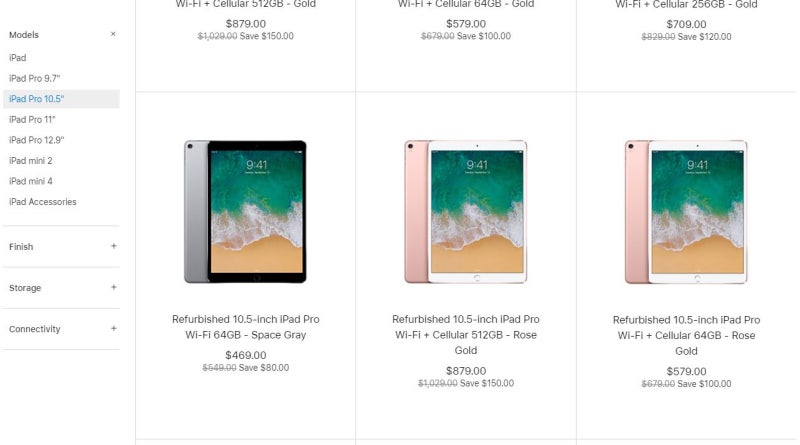Open the Wi-Fi + Cellular 512GB Gold listing
800x445 pixels.
pyautogui.click(x=245, y=4)
